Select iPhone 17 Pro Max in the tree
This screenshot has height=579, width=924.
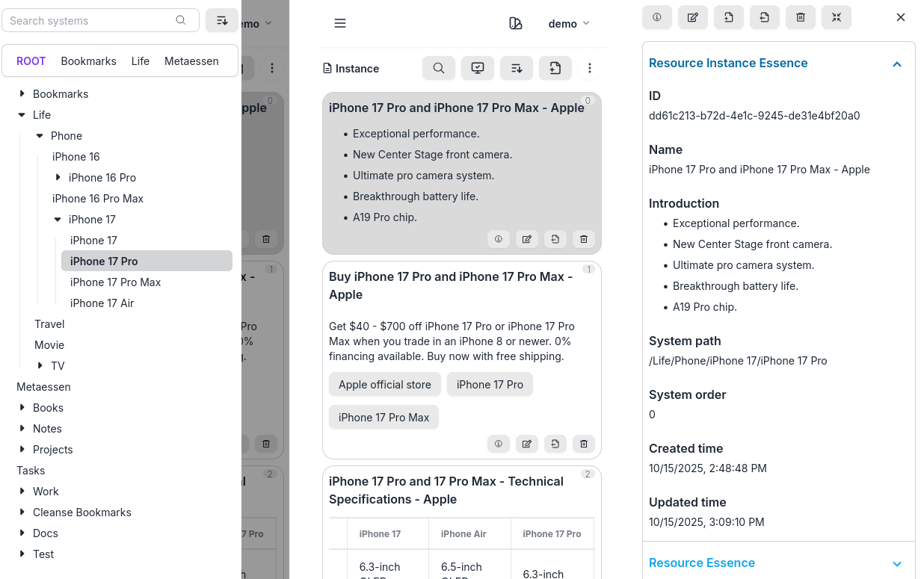115,282
